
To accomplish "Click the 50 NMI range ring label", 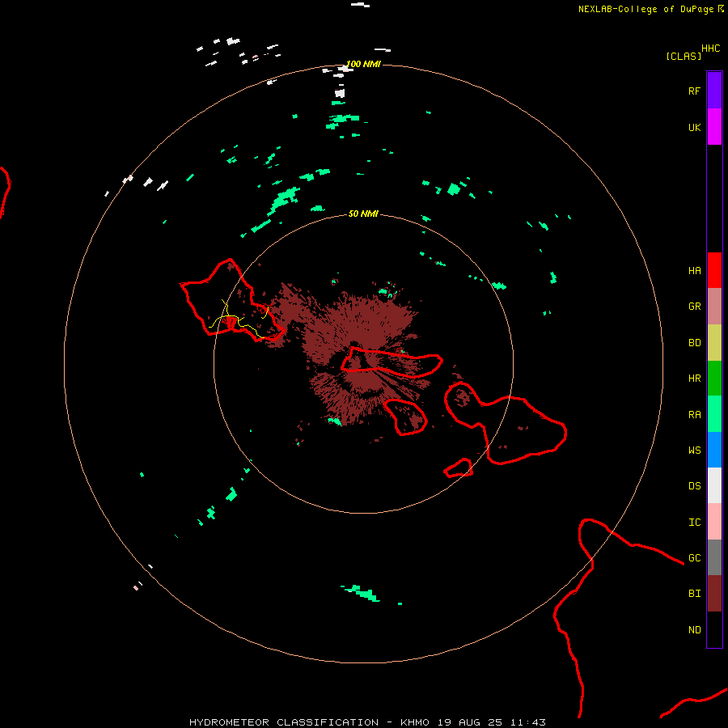I will (363, 214).
